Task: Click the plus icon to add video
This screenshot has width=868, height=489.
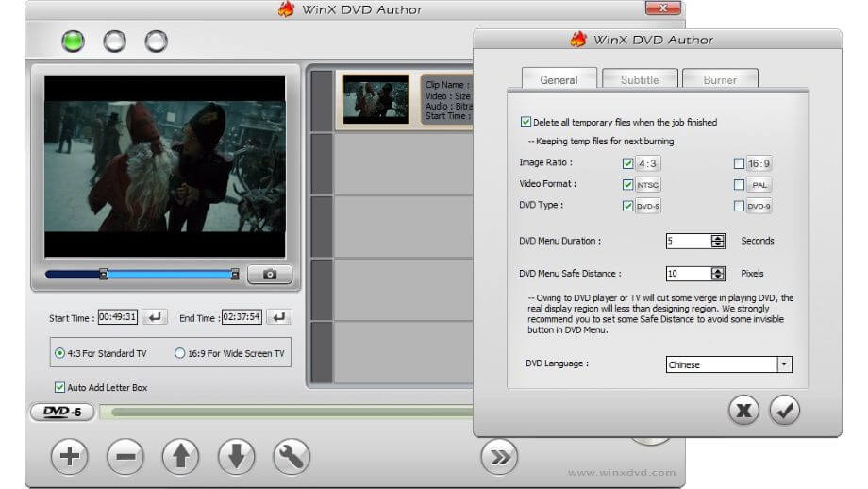Action: click(x=69, y=457)
